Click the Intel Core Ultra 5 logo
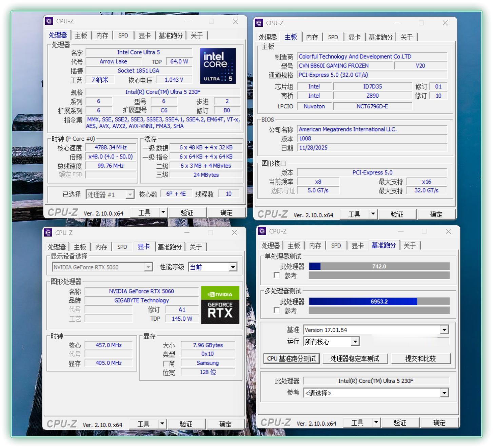Screen dimensions: 493x448 click(x=218, y=66)
